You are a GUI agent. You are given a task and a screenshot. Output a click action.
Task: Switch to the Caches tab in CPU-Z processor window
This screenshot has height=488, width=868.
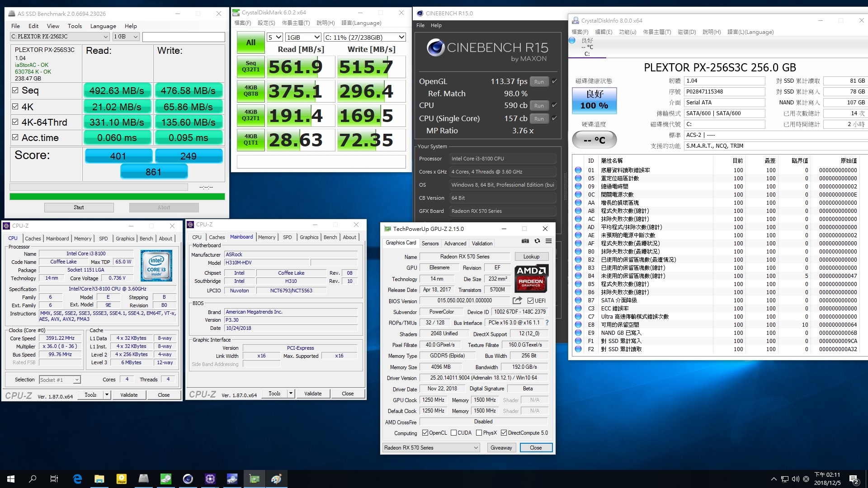click(33, 238)
